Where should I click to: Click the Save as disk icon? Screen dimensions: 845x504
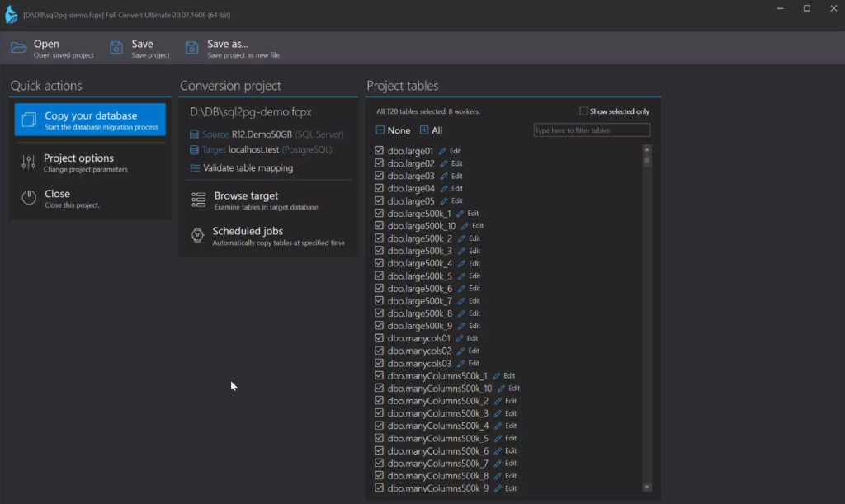click(191, 48)
